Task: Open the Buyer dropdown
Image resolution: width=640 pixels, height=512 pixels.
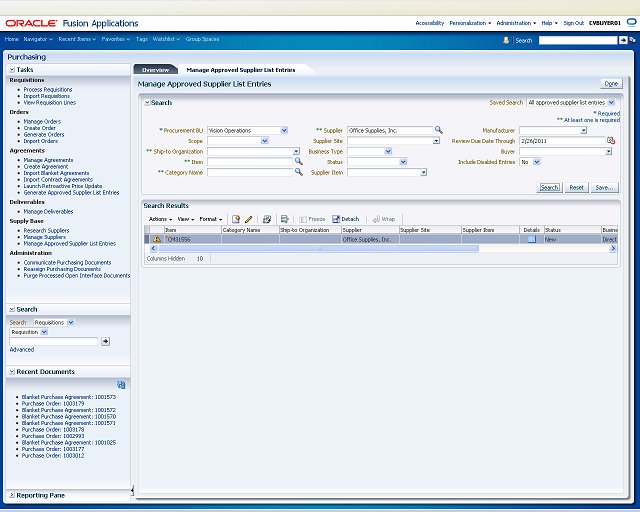Action: pos(608,151)
